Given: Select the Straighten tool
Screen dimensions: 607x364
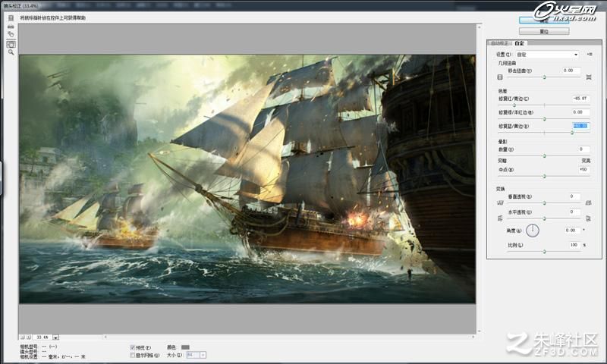Looking at the screenshot, I should click(x=11, y=27).
